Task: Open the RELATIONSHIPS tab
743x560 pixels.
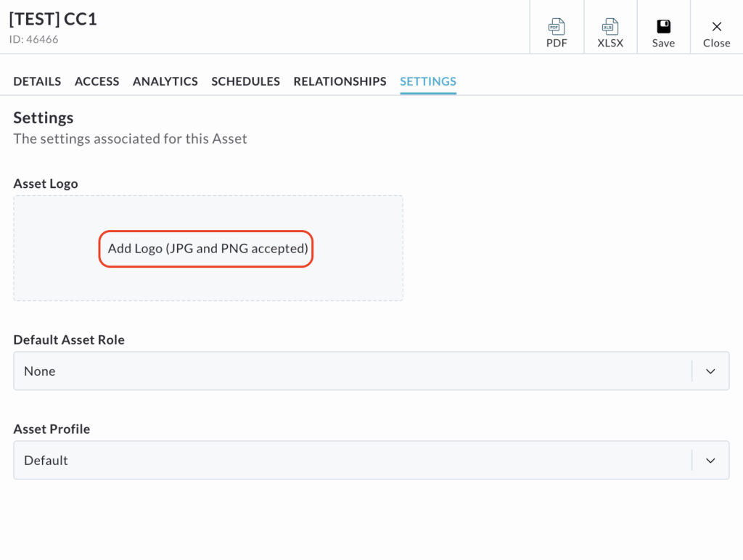Action: [340, 81]
